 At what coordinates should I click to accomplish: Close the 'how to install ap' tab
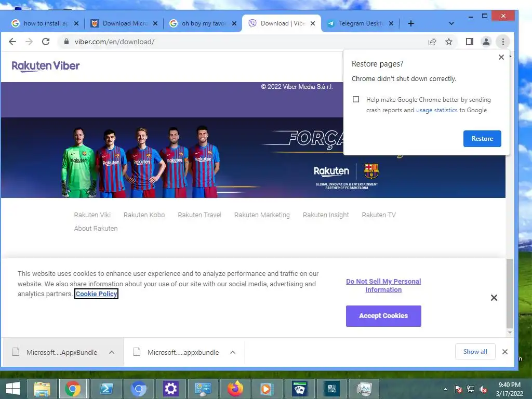coord(76,23)
